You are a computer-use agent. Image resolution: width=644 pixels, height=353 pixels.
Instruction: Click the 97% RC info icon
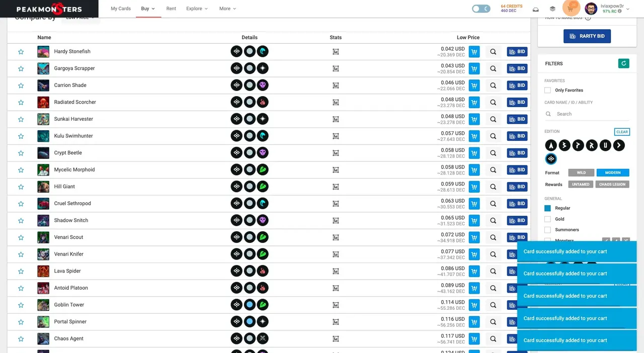(x=620, y=11)
